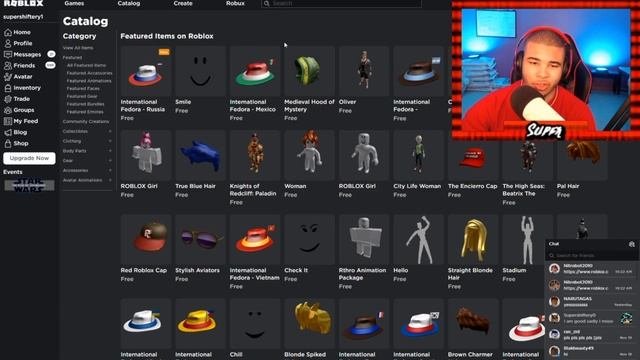Open Pal Hair item thumbnail

(x=582, y=160)
